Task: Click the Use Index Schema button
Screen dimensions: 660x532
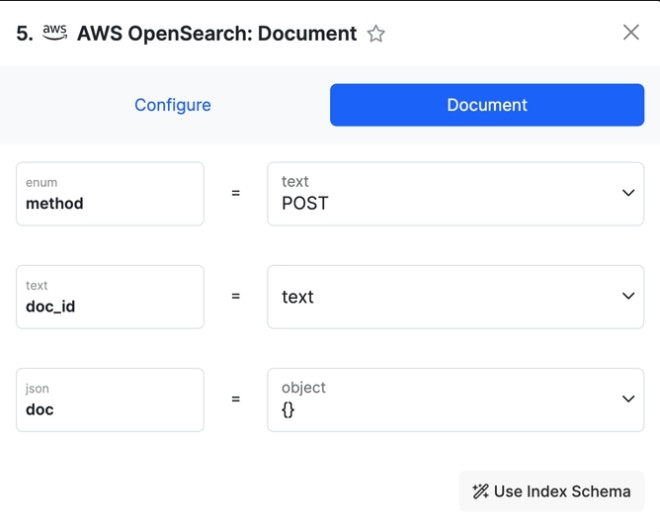Action: pyautogui.click(x=551, y=491)
